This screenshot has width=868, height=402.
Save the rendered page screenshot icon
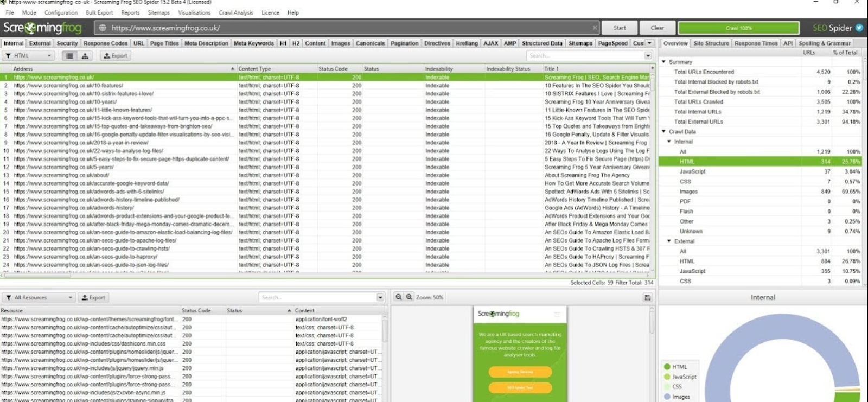(647, 297)
